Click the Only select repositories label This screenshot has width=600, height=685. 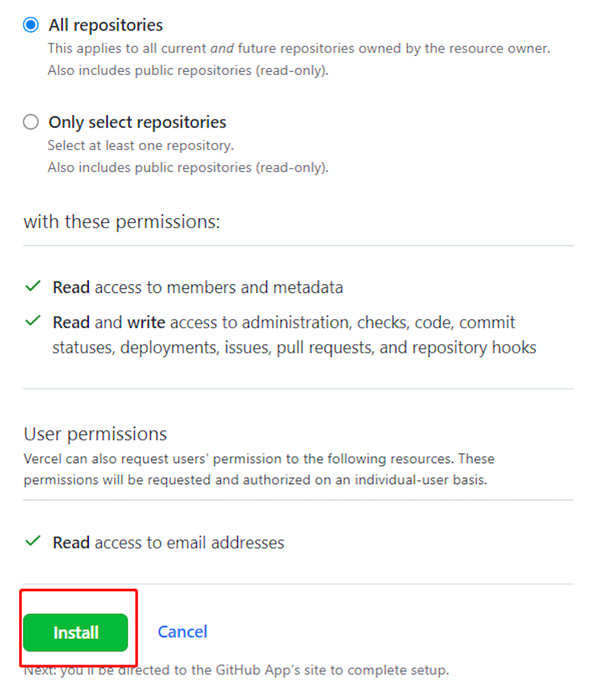coord(137,122)
